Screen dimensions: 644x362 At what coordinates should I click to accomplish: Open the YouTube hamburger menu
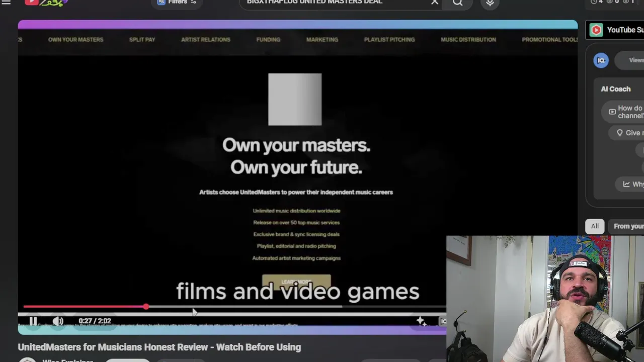tap(6, 3)
